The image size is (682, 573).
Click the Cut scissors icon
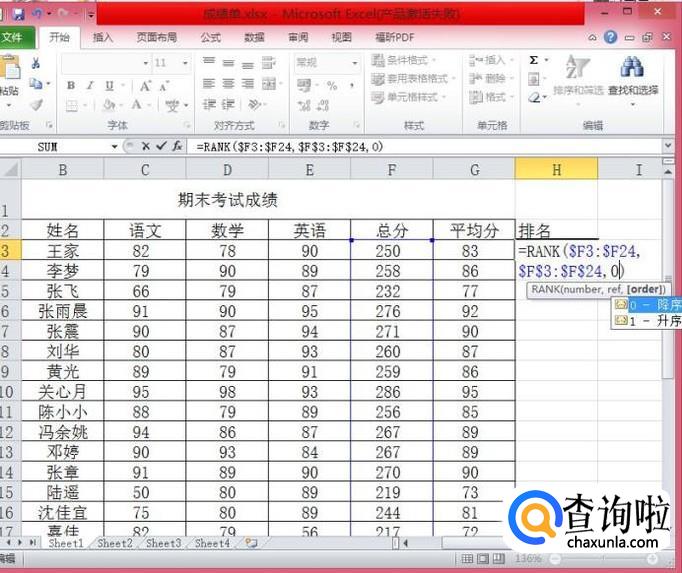tap(36, 64)
